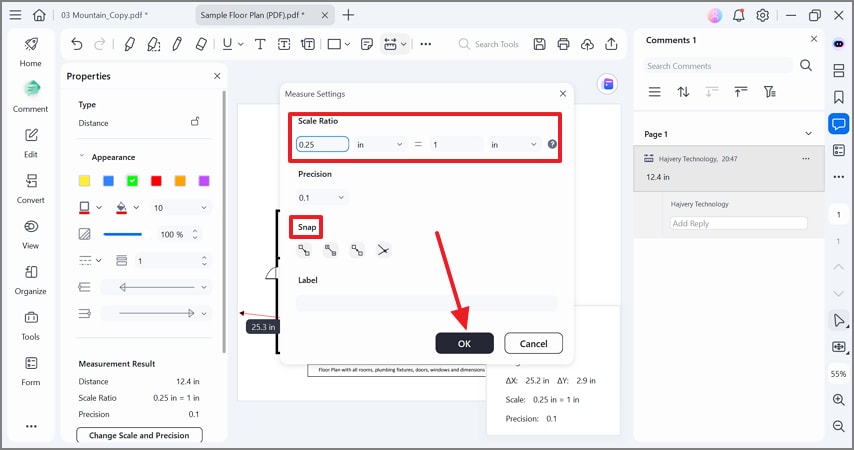Click Change Scale and Precision button

(139, 435)
